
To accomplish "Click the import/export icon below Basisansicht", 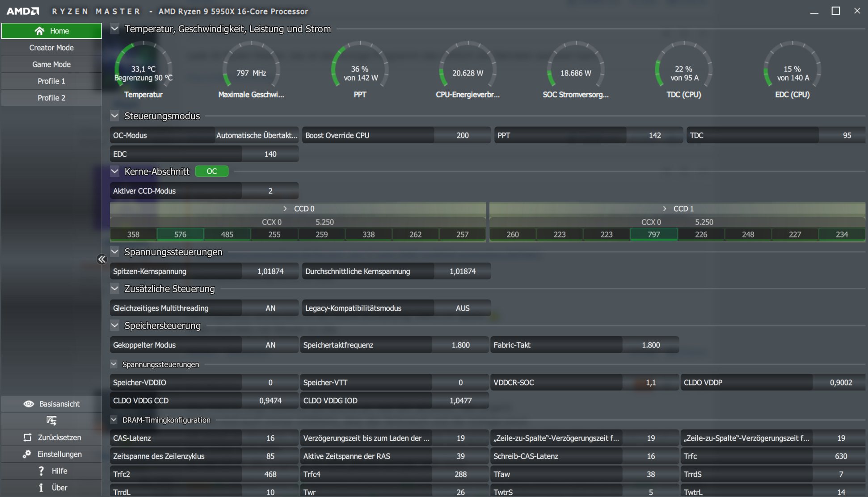I will (x=51, y=420).
